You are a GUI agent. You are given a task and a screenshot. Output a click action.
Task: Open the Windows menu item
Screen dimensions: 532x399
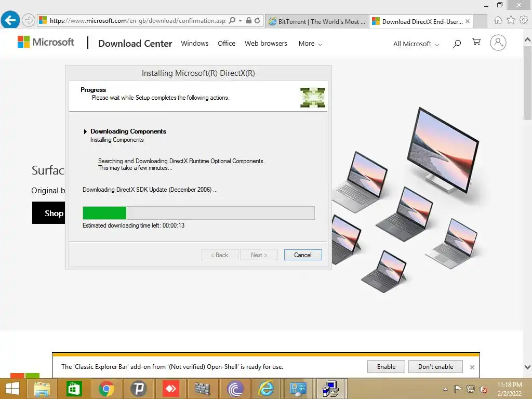(x=195, y=44)
